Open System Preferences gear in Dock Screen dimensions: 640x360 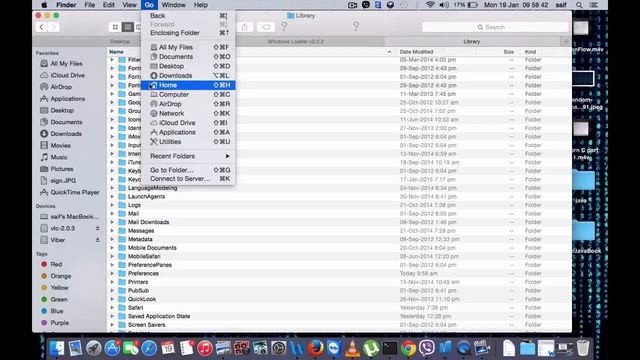click(279, 348)
